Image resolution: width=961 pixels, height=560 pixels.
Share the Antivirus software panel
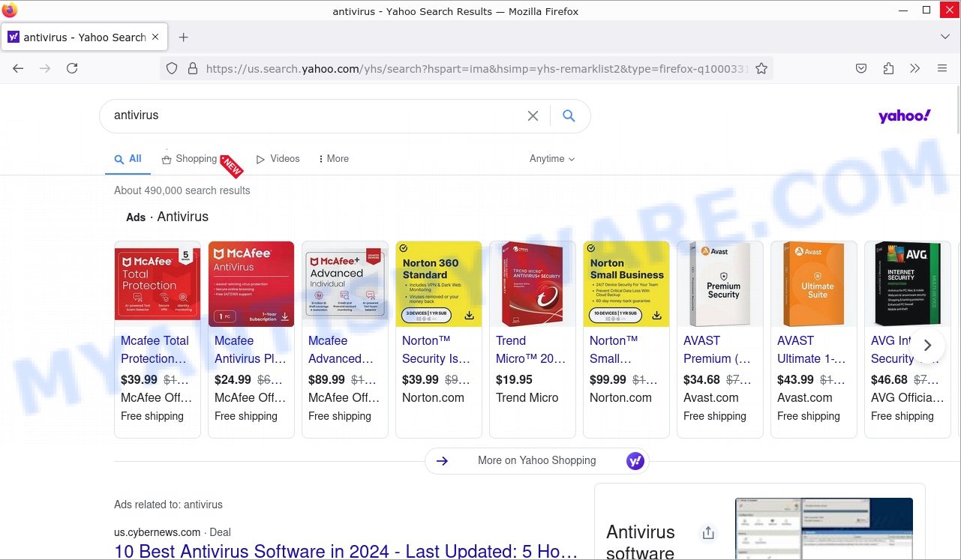pos(707,533)
